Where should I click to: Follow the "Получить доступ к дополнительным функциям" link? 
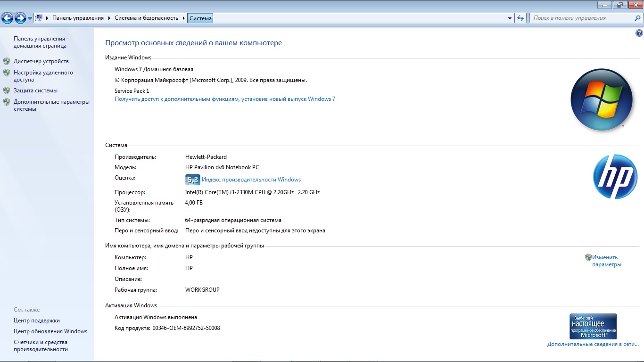point(225,99)
